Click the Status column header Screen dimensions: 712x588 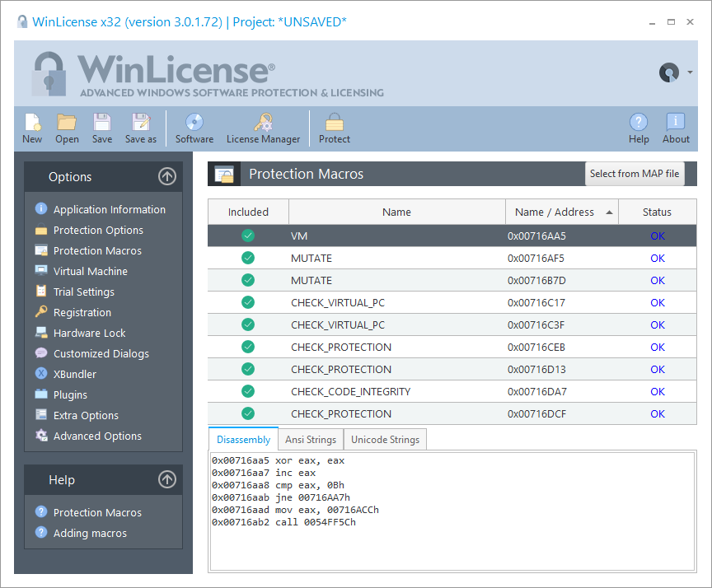click(657, 212)
